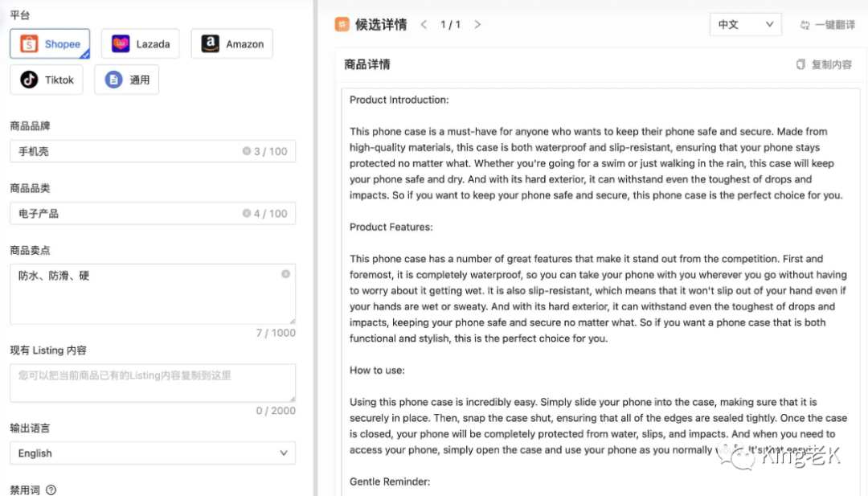Go to previous candidate result
This screenshot has height=496, width=868.
pos(424,24)
